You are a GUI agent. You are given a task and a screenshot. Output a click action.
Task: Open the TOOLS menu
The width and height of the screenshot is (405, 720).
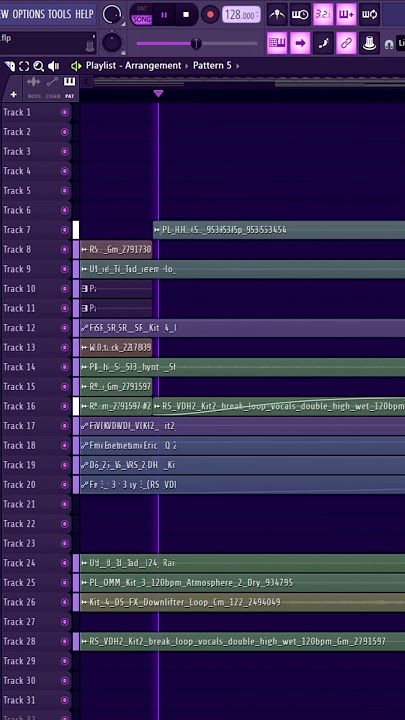(60, 14)
